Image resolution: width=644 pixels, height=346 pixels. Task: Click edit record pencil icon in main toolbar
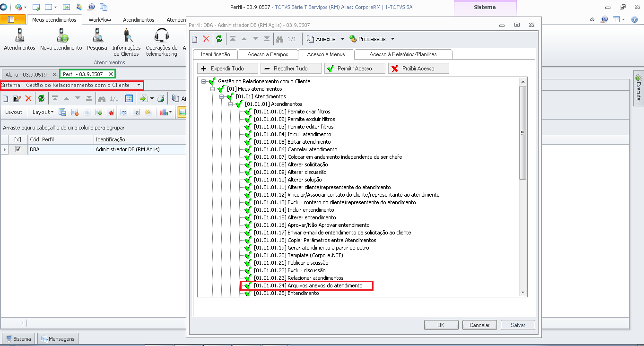[17, 98]
